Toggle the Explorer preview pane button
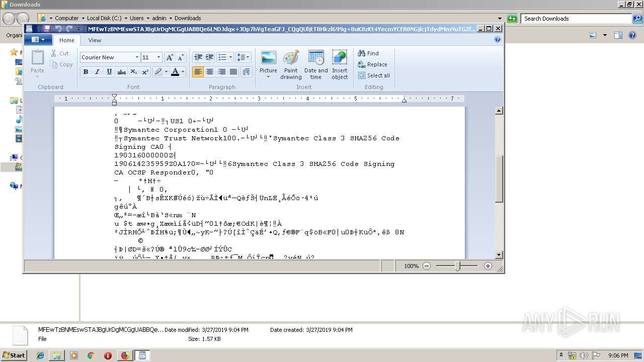The image size is (644, 362). [x=618, y=35]
